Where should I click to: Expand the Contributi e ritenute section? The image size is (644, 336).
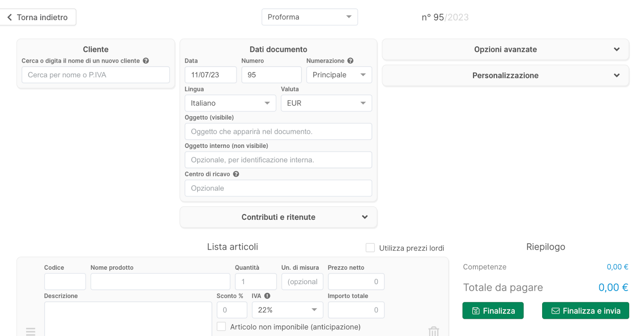pos(278,217)
